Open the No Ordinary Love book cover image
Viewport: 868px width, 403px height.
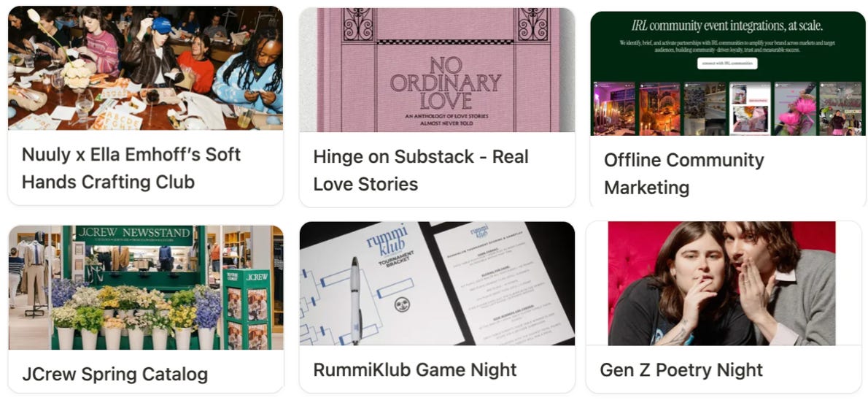pyautogui.click(x=437, y=70)
